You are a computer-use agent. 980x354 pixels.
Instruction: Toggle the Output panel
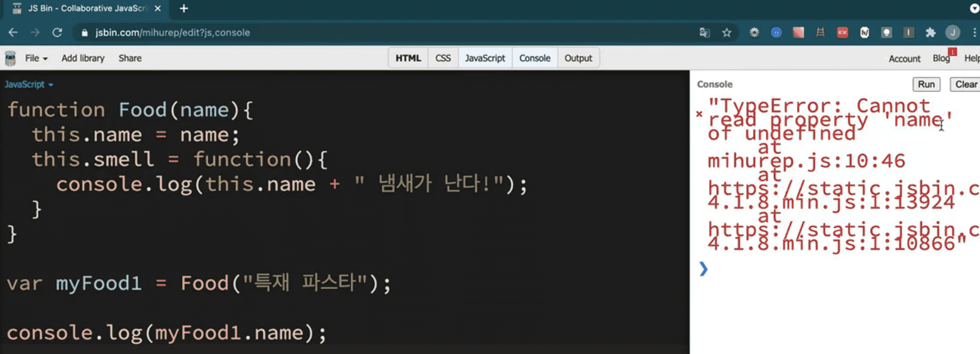tap(578, 58)
